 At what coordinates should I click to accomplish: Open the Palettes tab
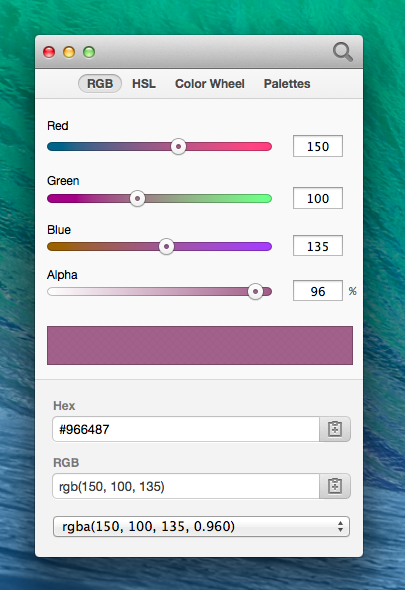(287, 84)
